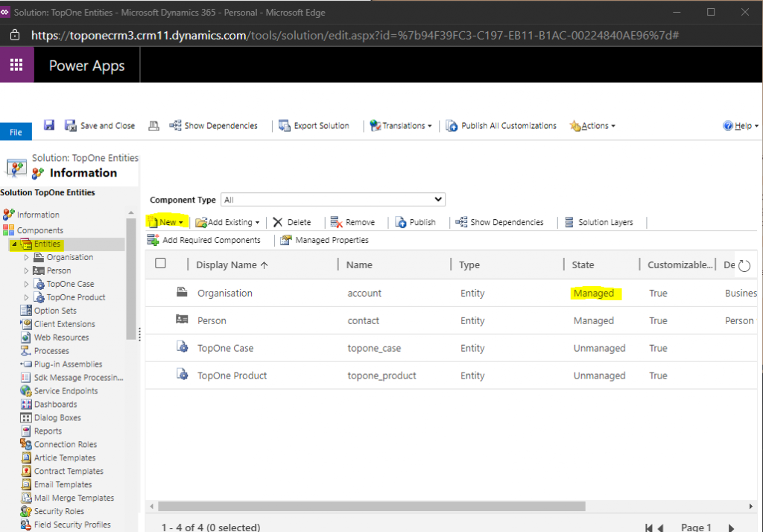Open the Actions menu
This screenshot has height=532, width=763.
593,126
